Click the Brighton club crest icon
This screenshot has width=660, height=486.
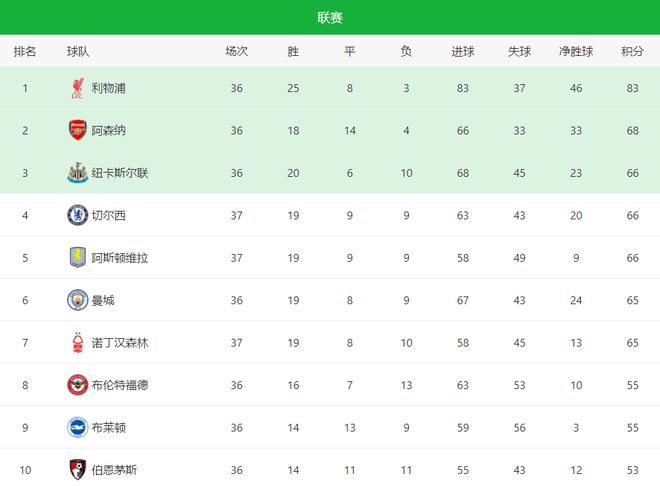click(76, 427)
